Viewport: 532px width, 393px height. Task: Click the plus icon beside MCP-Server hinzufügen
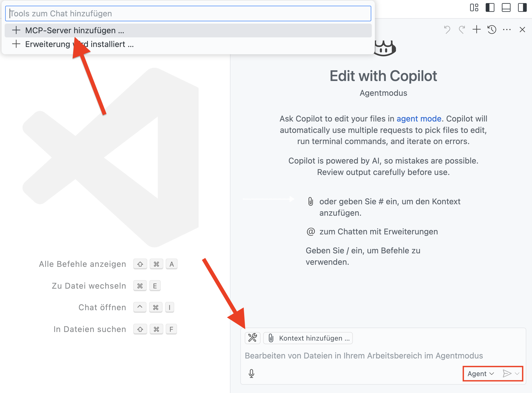(x=16, y=30)
